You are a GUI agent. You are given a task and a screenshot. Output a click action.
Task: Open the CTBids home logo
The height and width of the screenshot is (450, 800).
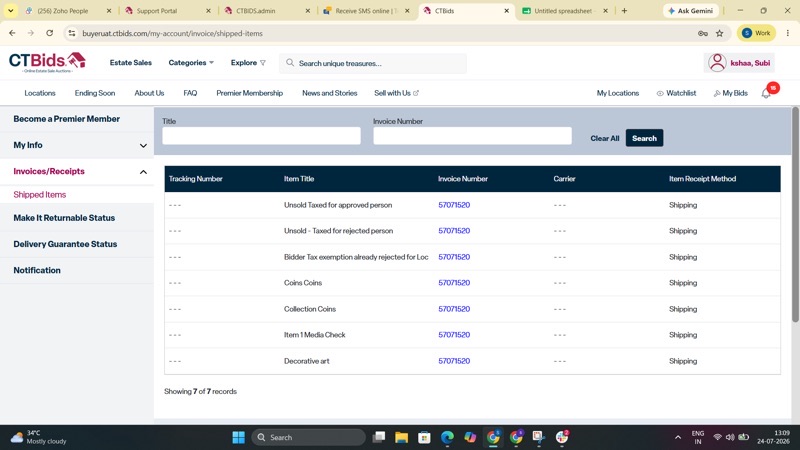47,62
